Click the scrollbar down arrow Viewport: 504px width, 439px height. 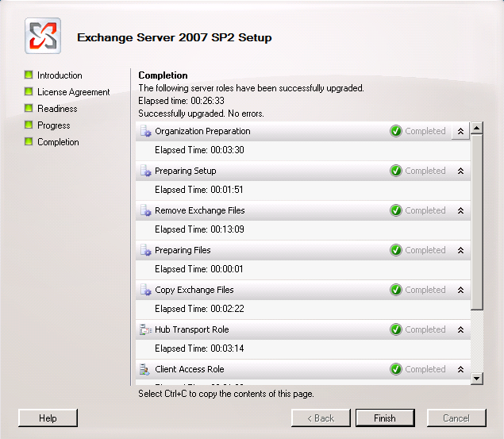pyautogui.click(x=477, y=379)
